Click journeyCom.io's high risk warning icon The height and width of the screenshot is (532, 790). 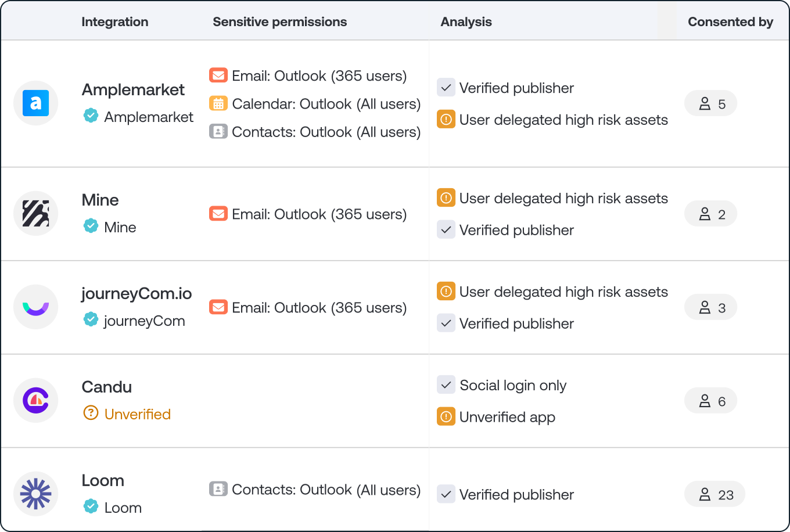(x=446, y=292)
